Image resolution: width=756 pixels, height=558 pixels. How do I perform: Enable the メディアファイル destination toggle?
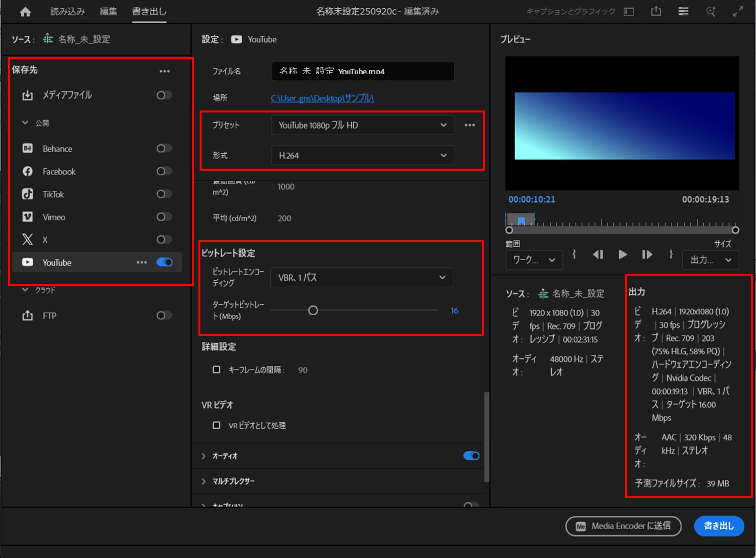(164, 95)
